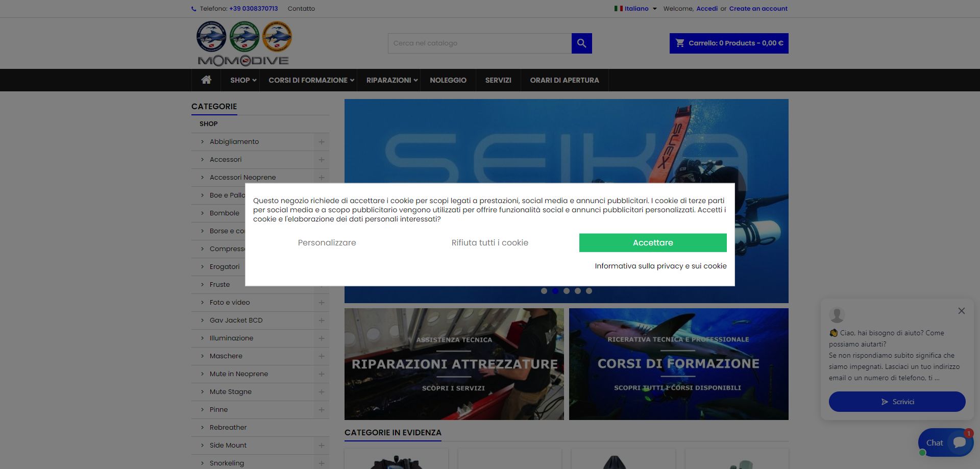The height and width of the screenshot is (469, 980).
Task: Go to SERVIZI page
Action: [498, 80]
